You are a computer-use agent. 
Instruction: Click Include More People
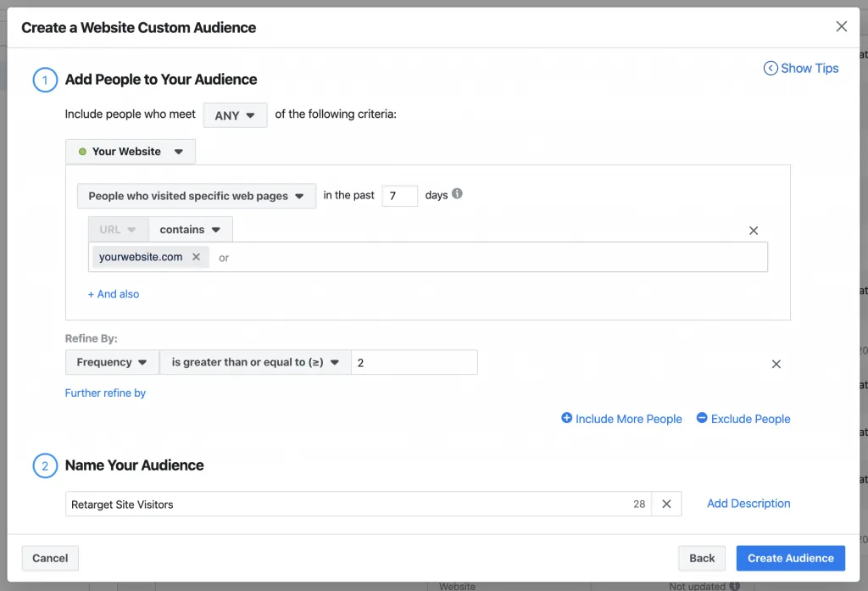click(x=621, y=419)
